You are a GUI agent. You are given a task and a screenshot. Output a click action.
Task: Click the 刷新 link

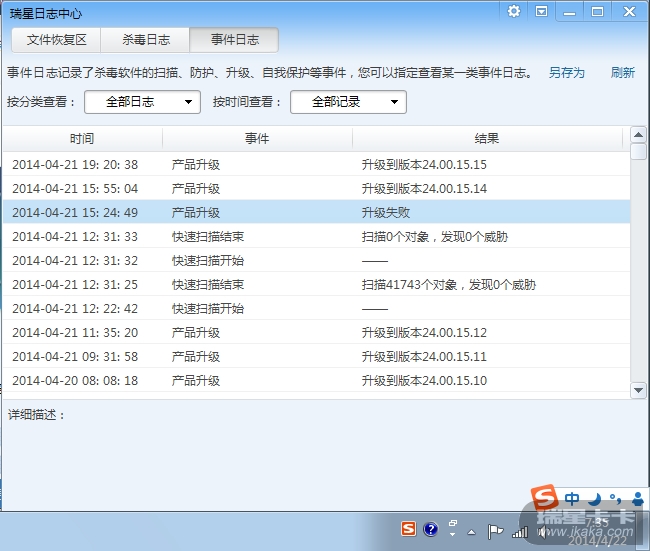[622, 73]
